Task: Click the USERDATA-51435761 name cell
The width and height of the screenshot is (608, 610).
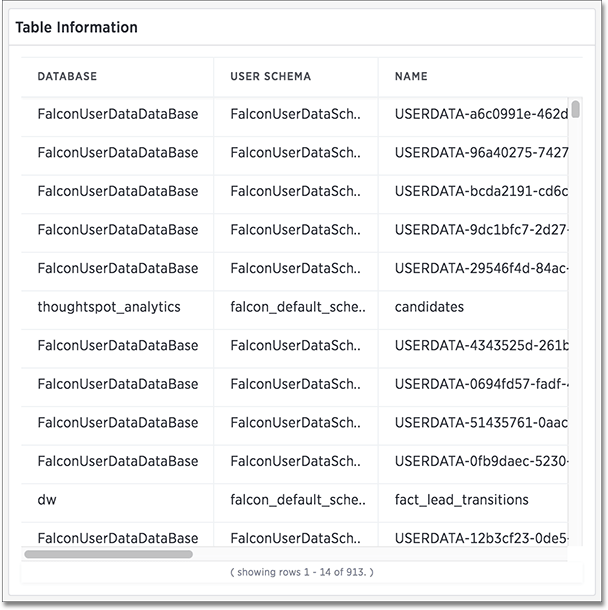Action: [481, 422]
